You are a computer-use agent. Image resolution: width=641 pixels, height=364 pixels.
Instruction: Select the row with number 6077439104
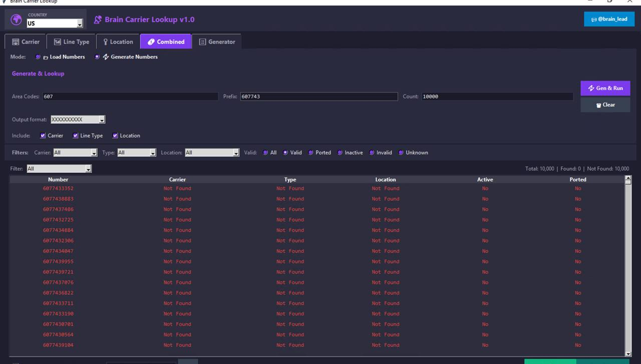pyautogui.click(x=317, y=345)
